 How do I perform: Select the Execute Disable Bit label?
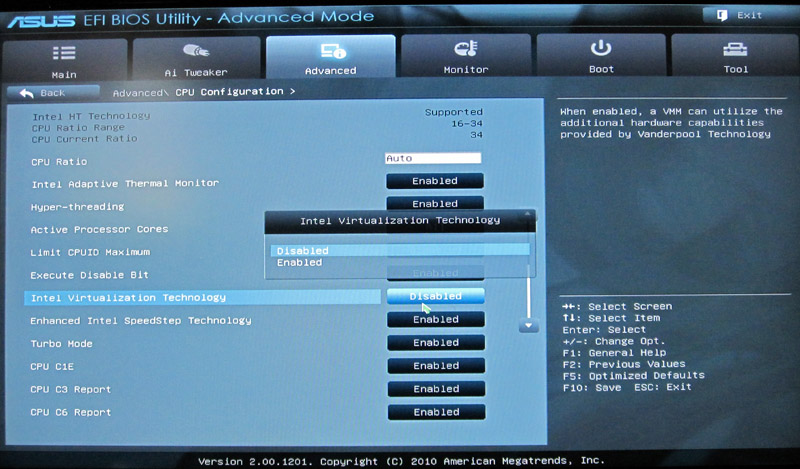pyautogui.click(x=89, y=275)
